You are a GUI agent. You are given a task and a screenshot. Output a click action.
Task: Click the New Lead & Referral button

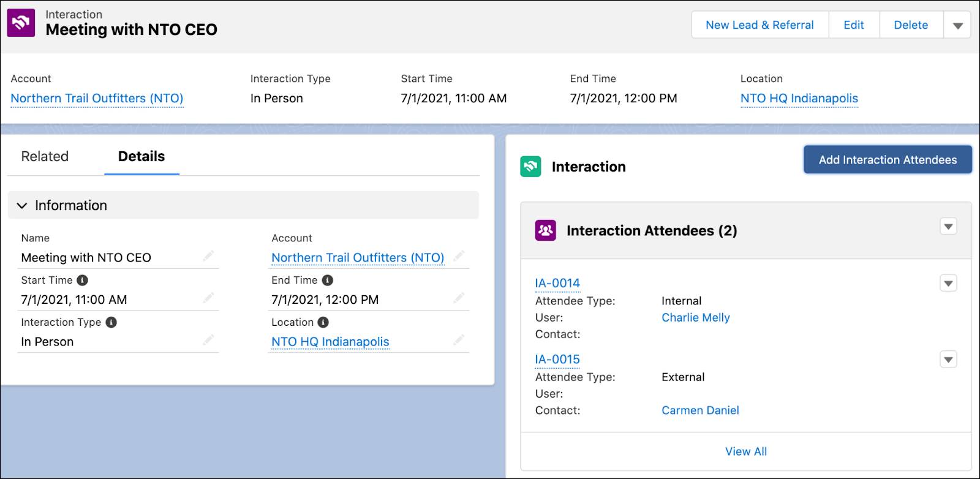tap(759, 25)
